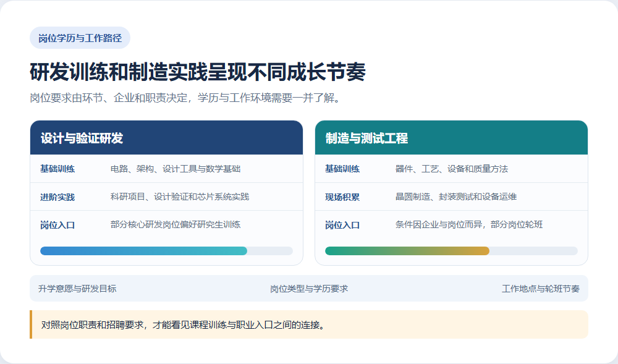Image resolution: width=618 pixels, height=364 pixels.
Task: Click 部分核心研发岗位偏好研究生训练 text
Action: click(x=176, y=224)
